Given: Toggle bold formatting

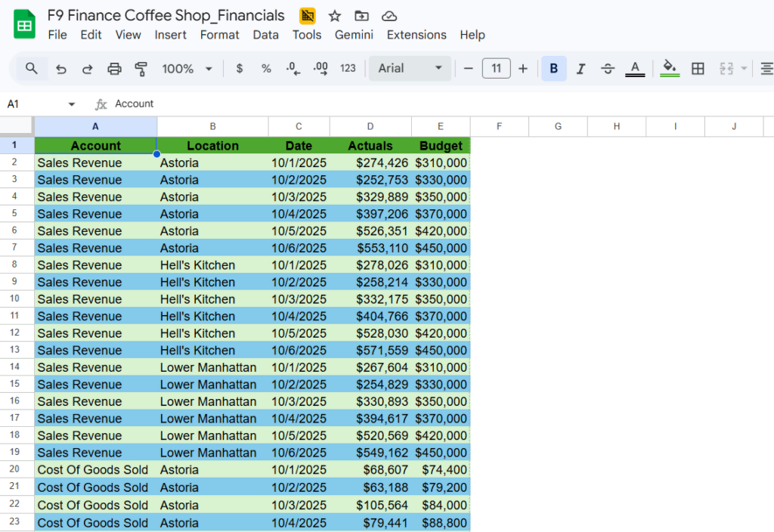Looking at the screenshot, I should coord(556,69).
